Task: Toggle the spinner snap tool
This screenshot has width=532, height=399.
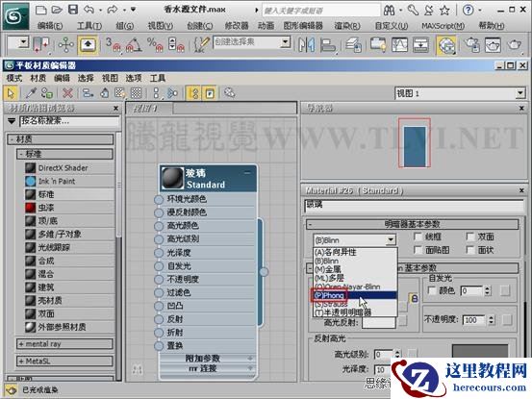Action: tap(176, 45)
